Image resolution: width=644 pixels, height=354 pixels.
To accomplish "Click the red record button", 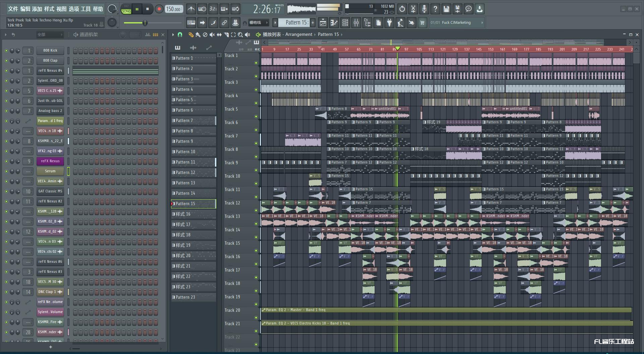I will point(159,9).
